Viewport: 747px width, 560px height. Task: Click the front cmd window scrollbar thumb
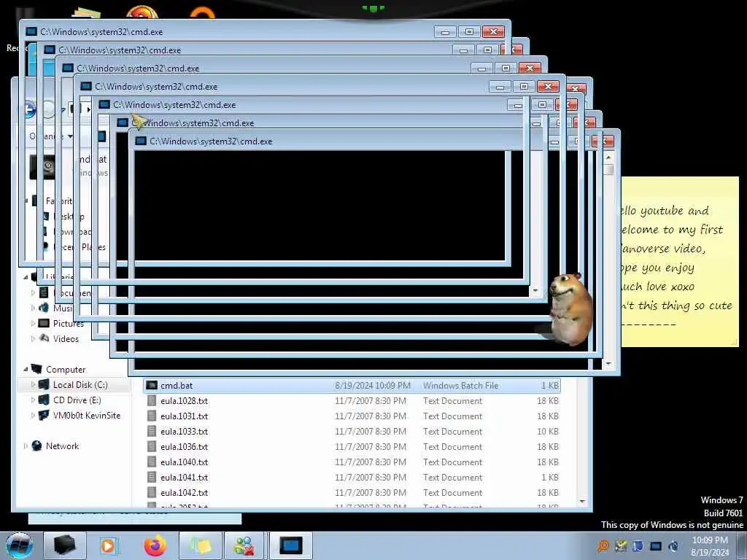(608, 169)
